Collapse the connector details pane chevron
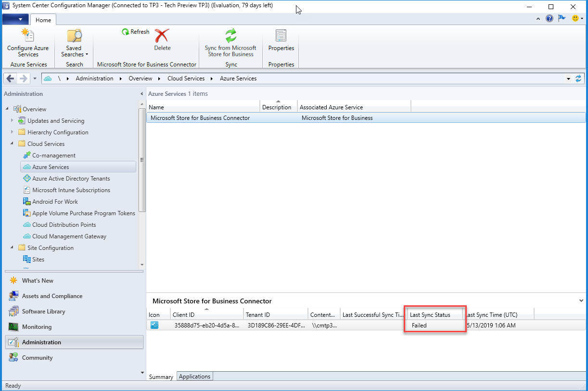 click(582, 300)
